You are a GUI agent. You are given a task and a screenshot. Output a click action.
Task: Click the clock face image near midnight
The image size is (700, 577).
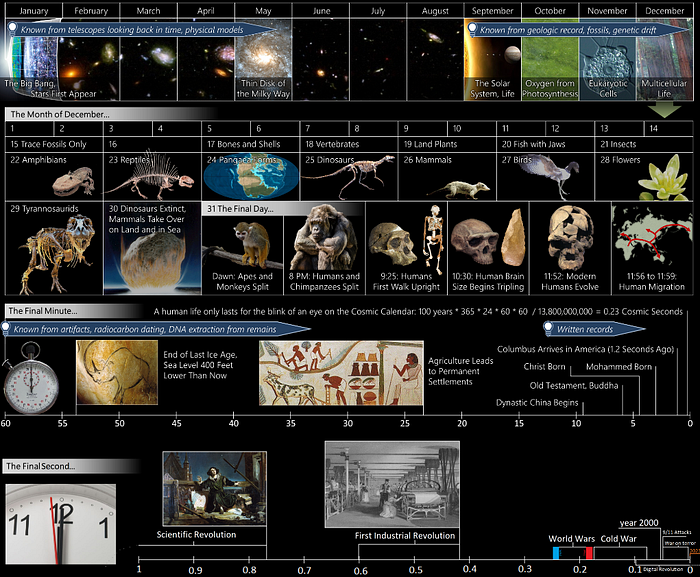tap(61, 524)
